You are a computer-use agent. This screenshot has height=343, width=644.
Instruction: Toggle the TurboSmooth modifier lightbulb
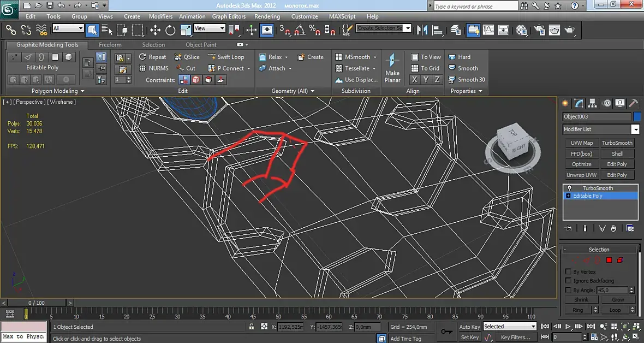coord(569,188)
